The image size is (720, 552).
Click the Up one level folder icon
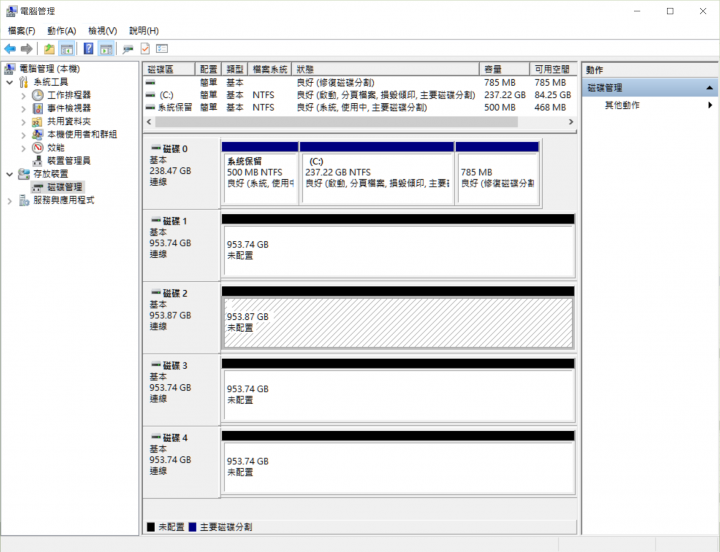[49, 49]
